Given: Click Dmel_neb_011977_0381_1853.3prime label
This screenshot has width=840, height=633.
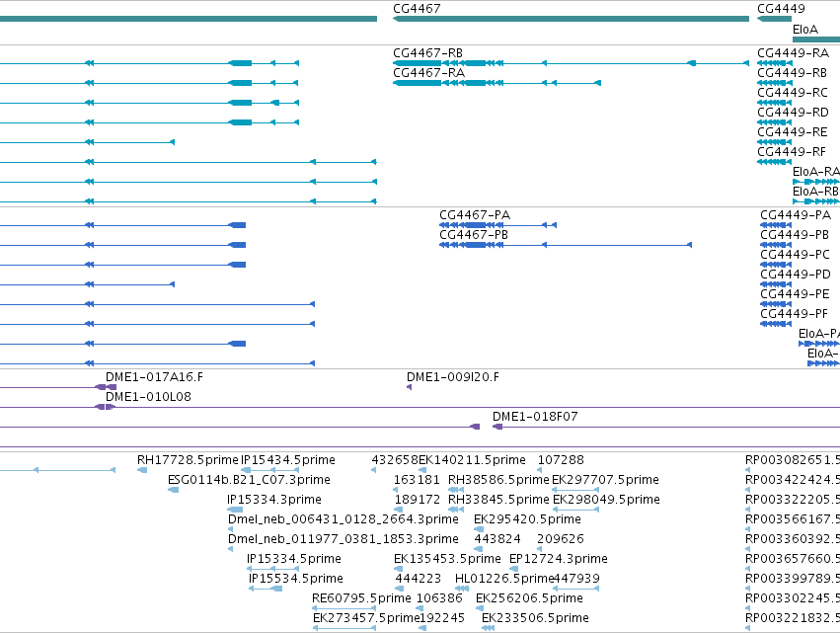Looking at the screenshot, I should click(344, 539).
